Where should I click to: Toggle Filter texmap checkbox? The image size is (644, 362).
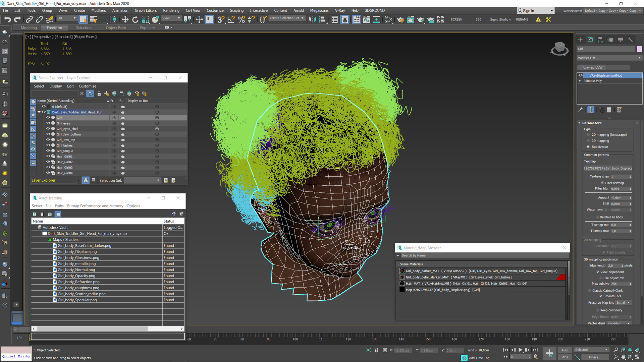tap(602, 183)
